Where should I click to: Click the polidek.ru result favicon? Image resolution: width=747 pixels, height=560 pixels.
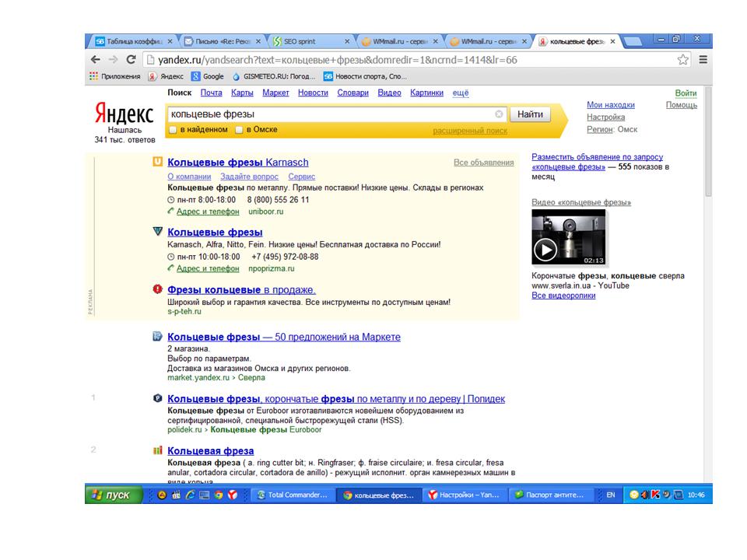(157, 398)
